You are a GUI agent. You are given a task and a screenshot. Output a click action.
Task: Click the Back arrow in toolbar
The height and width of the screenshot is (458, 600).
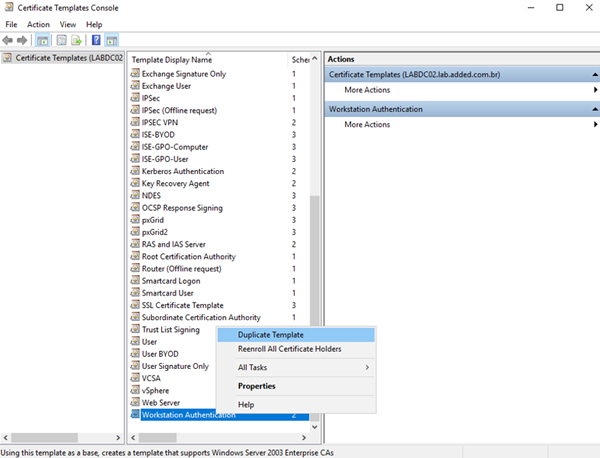[9, 41]
